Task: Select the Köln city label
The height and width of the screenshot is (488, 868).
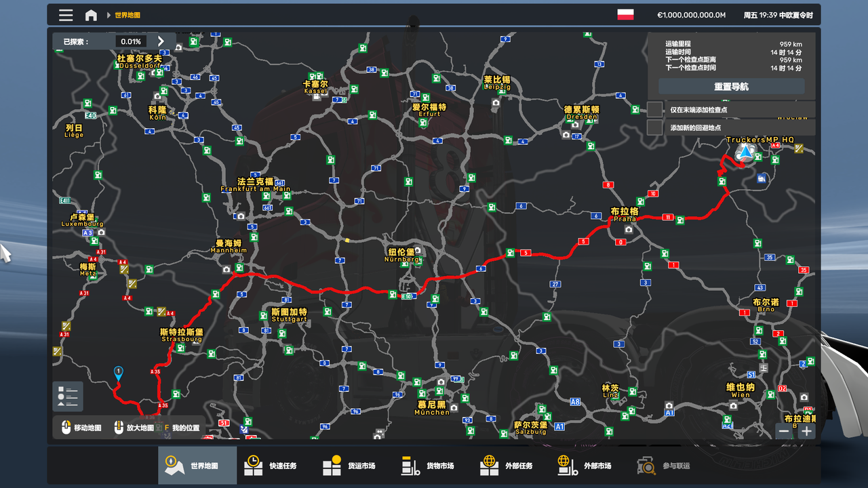Action: pos(157,113)
